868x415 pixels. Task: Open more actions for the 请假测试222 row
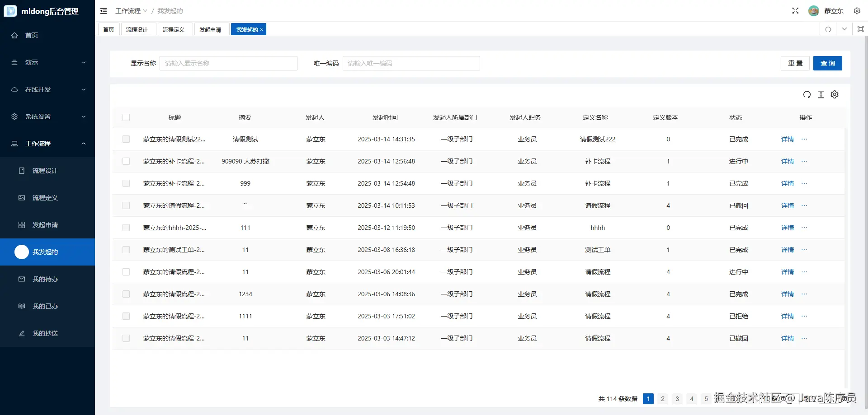(804, 139)
